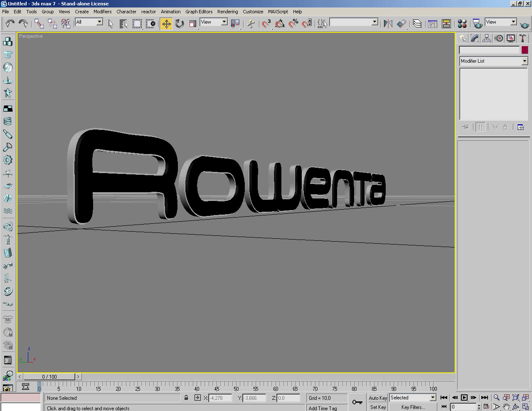Viewport: 532px width, 411px height.
Task: Toggle the Auto Key animation mode
Action: [377, 398]
